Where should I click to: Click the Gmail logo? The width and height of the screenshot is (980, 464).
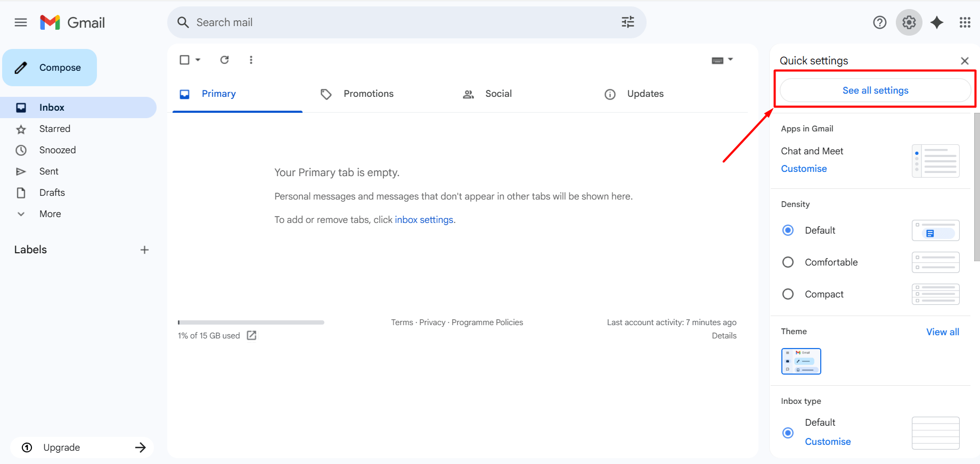tap(72, 22)
